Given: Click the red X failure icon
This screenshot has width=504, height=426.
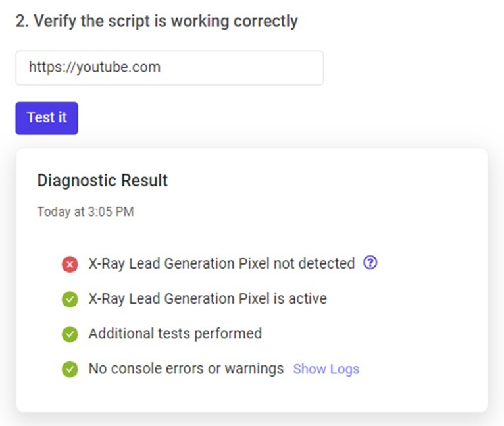Looking at the screenshot, I should point(70,264).
